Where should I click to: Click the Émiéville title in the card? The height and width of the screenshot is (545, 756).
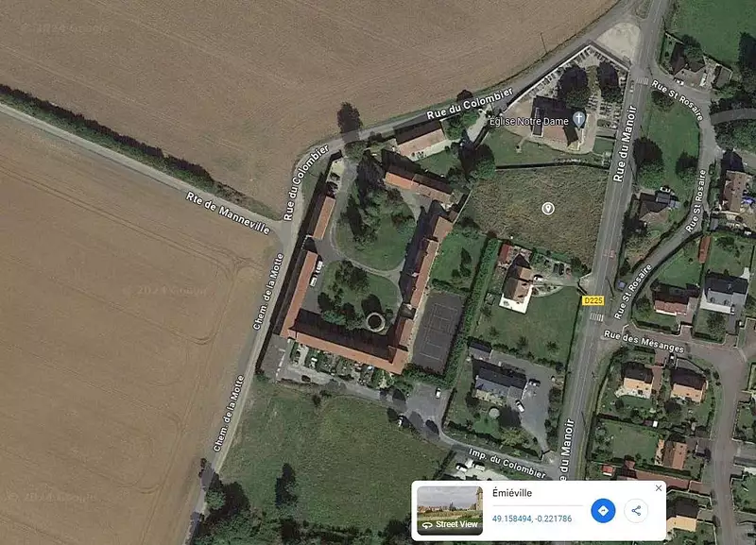(x=511, y=492)
